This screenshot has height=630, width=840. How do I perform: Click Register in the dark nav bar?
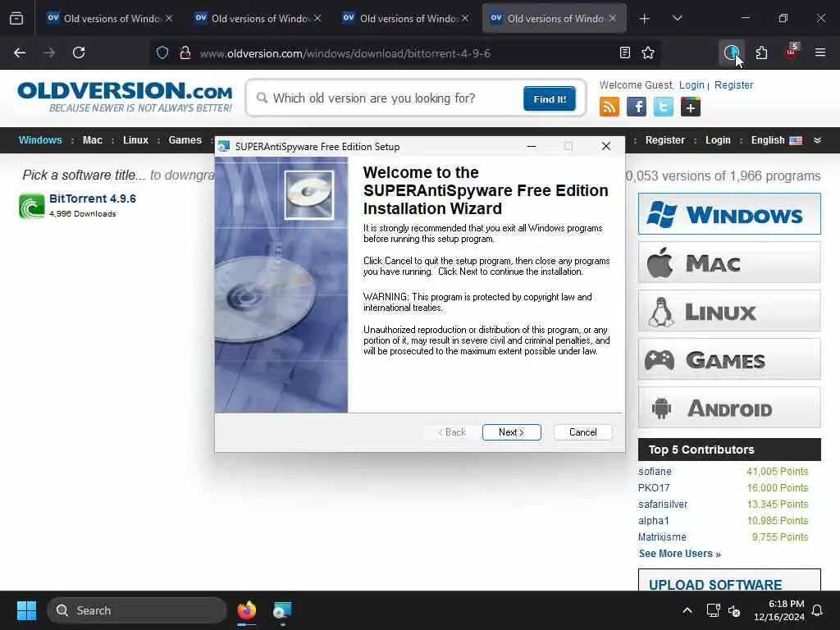point(664,139)
